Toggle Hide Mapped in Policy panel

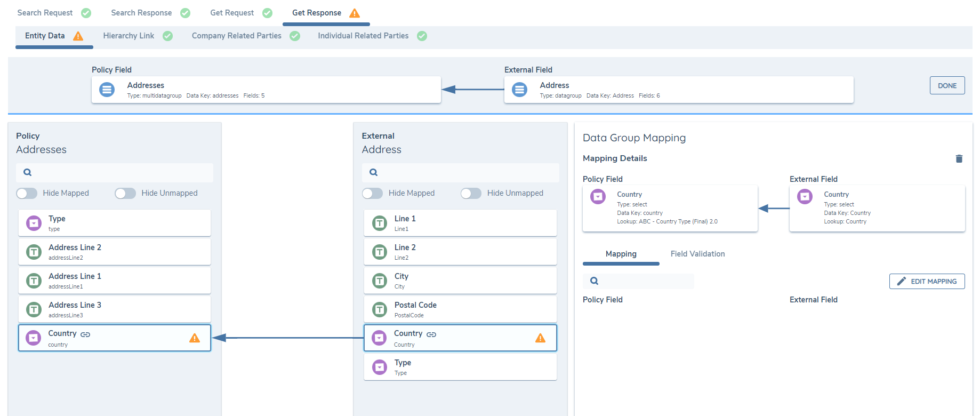tap(27, 193)
